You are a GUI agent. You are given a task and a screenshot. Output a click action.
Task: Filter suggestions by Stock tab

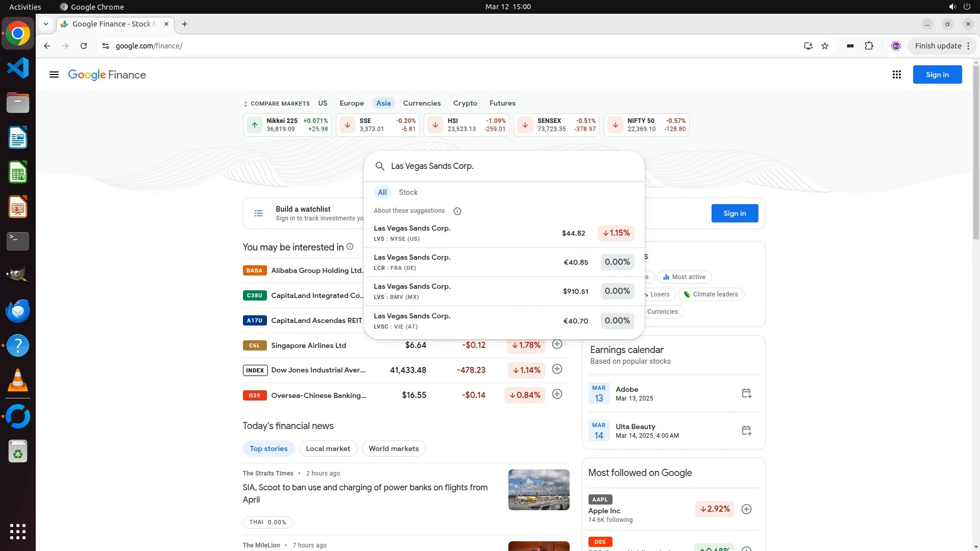pos(408,192)
